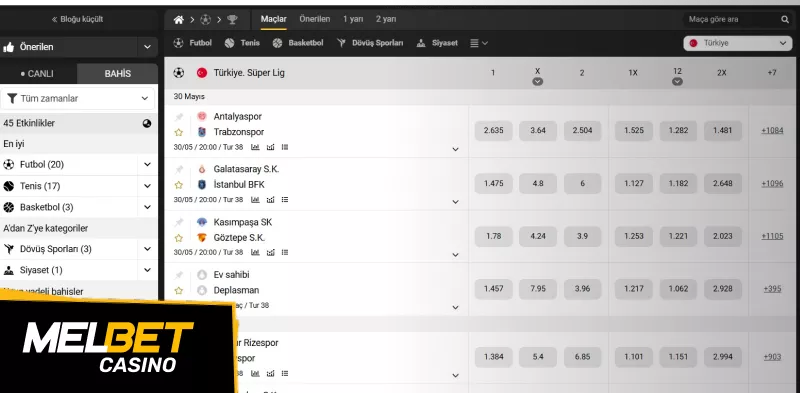Filter by Basketbol in sports bar
800x393 pixels.
coord(298,43)
